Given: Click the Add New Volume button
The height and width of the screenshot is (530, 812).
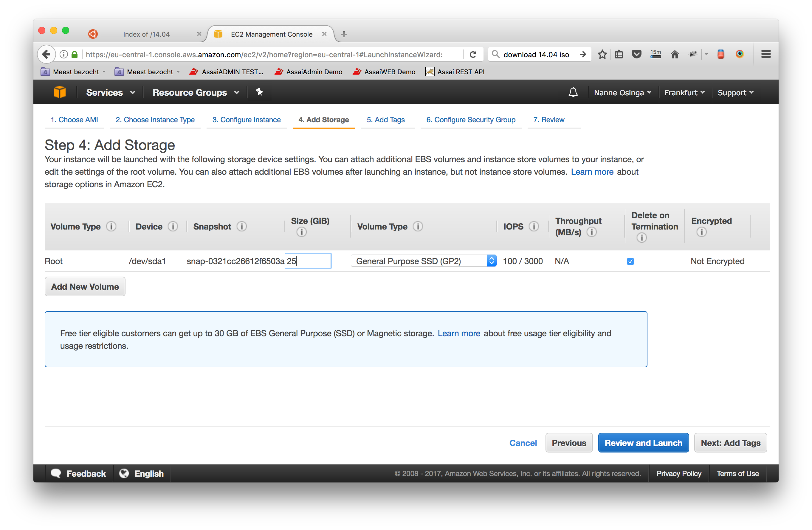Looking at the screenshot, I should pos(85,287).
